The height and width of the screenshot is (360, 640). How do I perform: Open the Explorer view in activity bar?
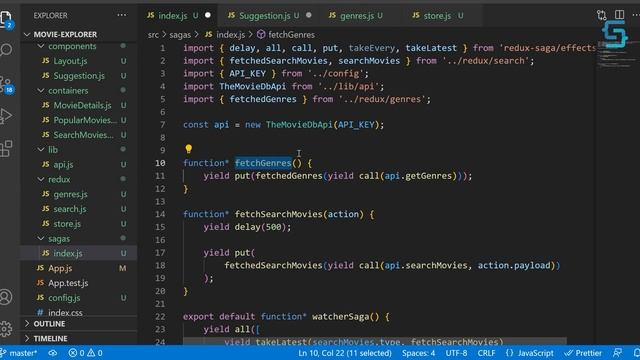(x=6, y=18)
